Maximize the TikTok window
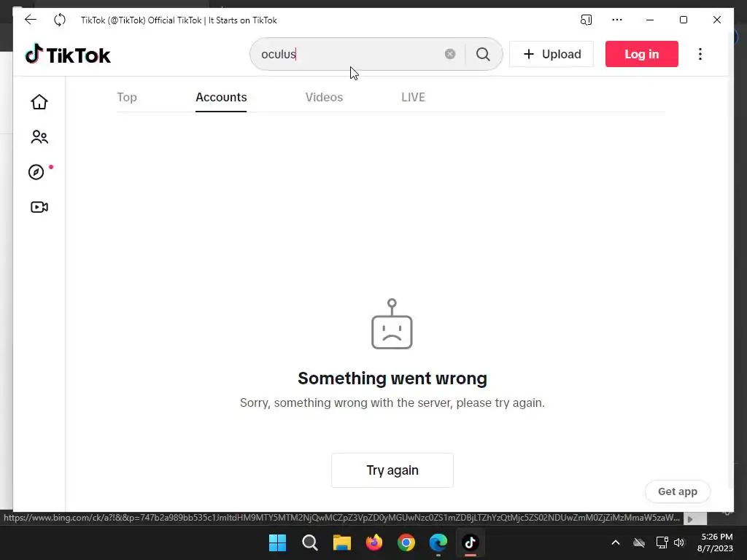 click(x=683, y=20)
